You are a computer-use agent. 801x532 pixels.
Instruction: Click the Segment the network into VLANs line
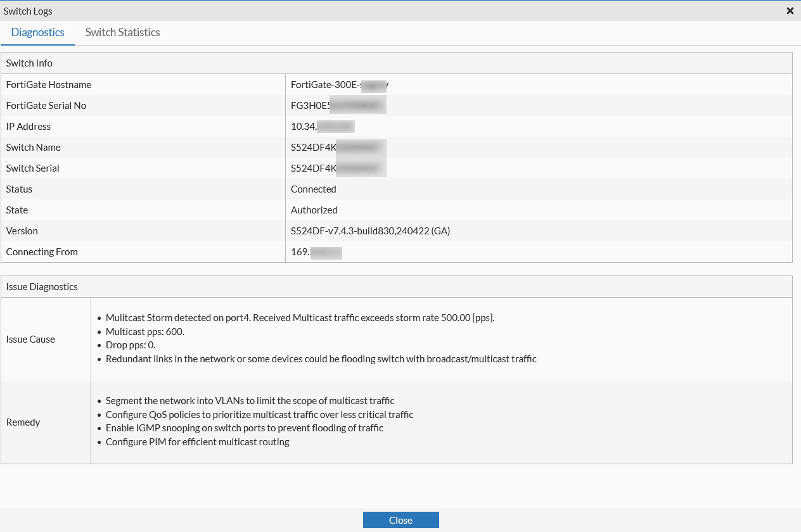pos(250,401)
